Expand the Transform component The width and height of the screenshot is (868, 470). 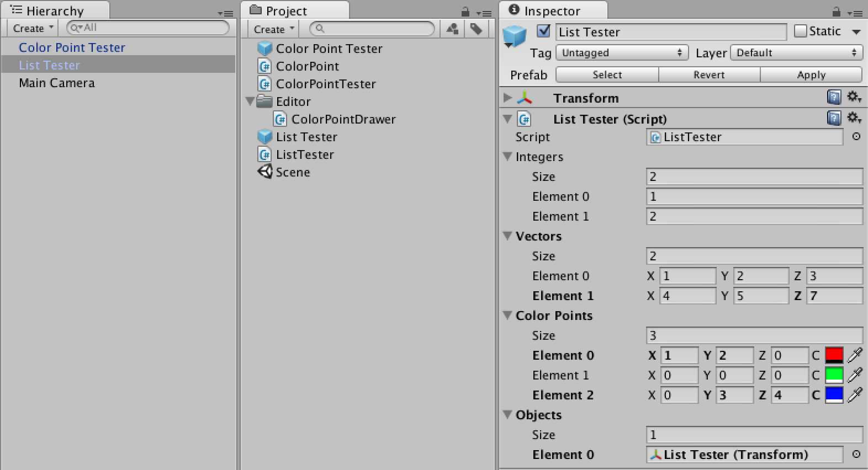507,98
